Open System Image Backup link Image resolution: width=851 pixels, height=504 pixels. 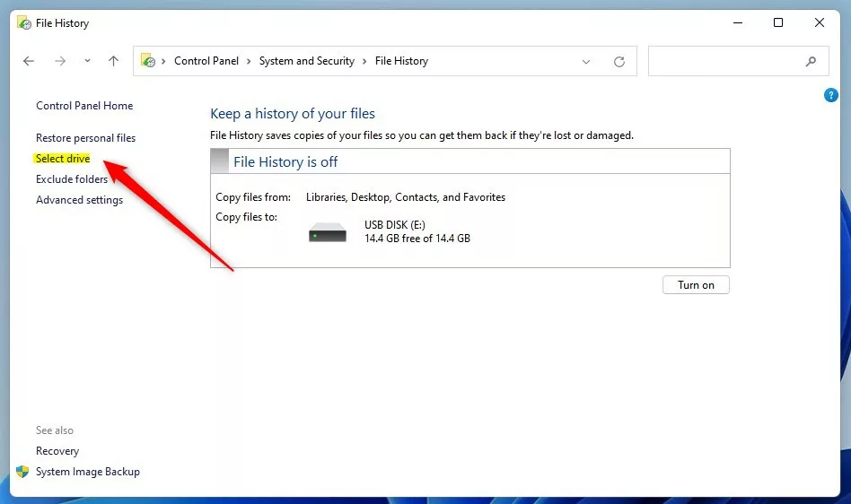tap(88, 472)
